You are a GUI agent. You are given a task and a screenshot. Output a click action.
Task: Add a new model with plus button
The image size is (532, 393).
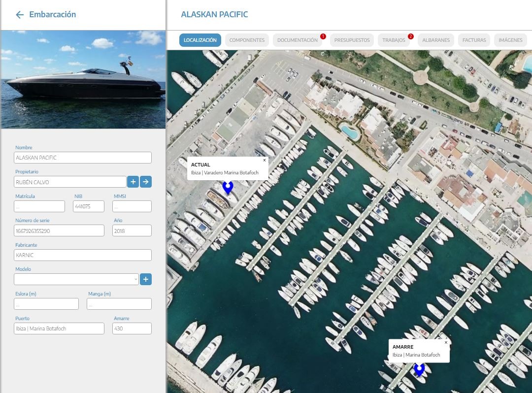pos(146,279)
